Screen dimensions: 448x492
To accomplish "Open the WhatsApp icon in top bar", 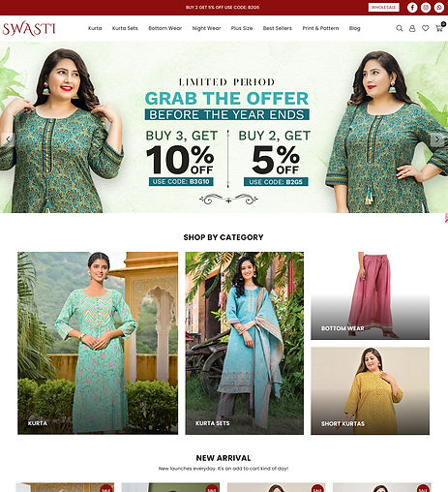I will coord(439,8).
